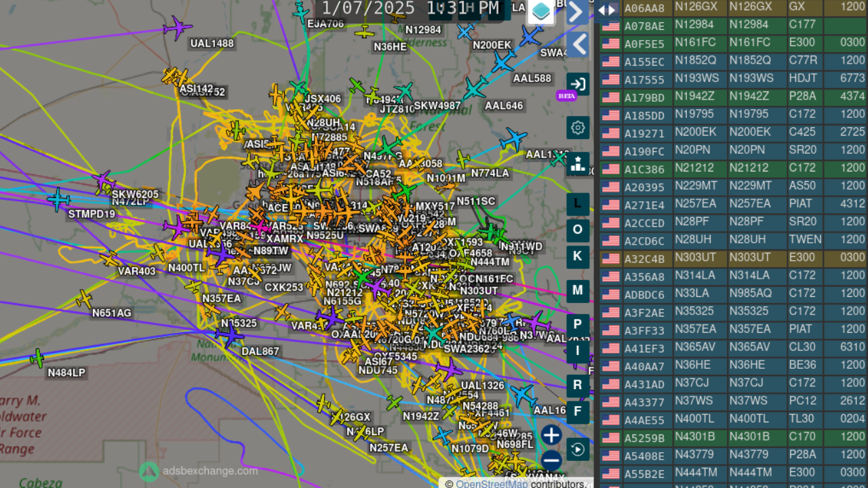The image size is (868, 488).
Task: Select the N36HE aircraft icon on map
Action: 365,31
